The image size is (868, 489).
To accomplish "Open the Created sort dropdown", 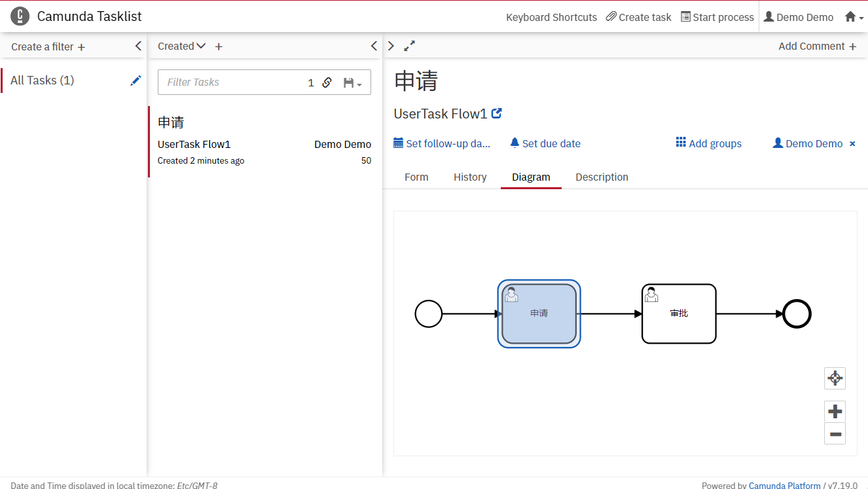I will click(182, 46).
